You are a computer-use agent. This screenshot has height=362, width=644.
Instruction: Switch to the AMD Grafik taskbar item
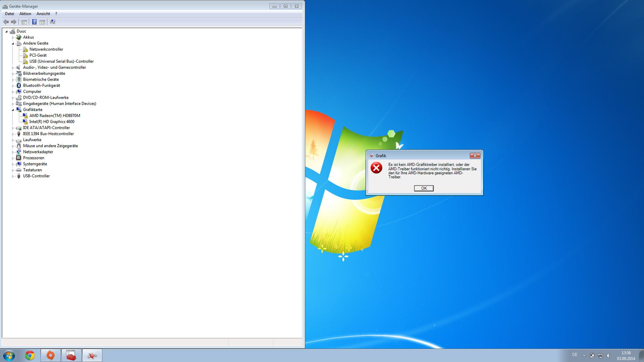point(92,355)
